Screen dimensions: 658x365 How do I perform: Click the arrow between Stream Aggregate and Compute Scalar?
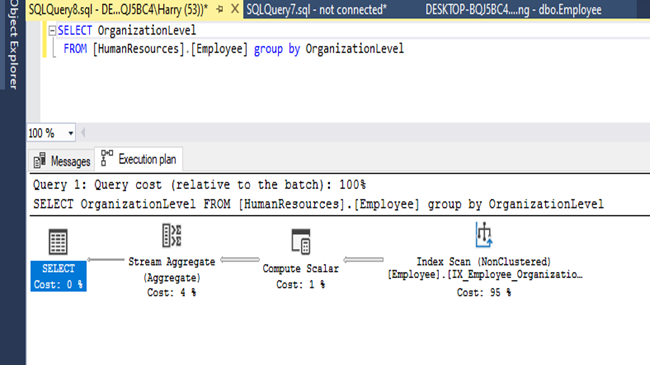[x=240, y=260]
